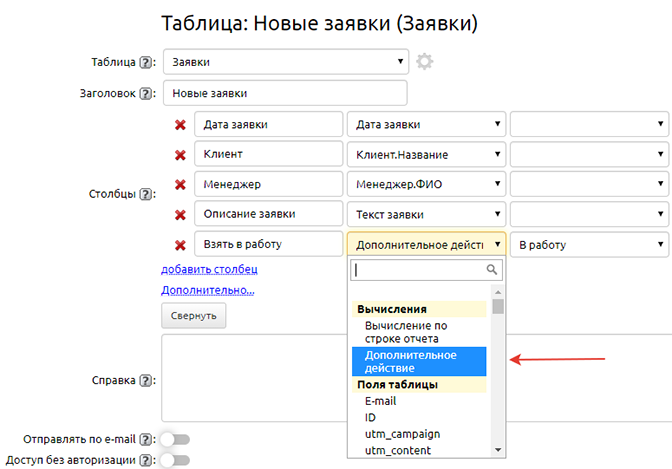Click the search field in dropdown list
The height and width of the screenshot is (469, 672).
pos(420,270)
